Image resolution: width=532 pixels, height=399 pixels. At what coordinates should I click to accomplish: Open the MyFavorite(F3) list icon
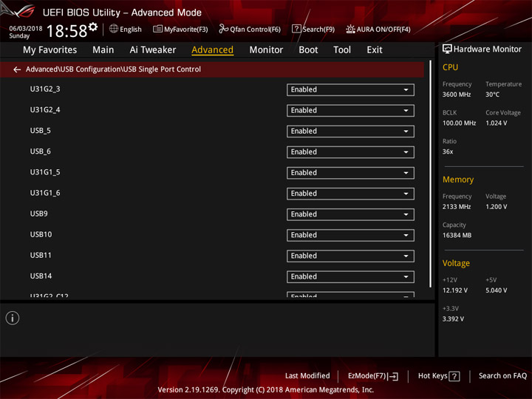click(x=157, y=29)
